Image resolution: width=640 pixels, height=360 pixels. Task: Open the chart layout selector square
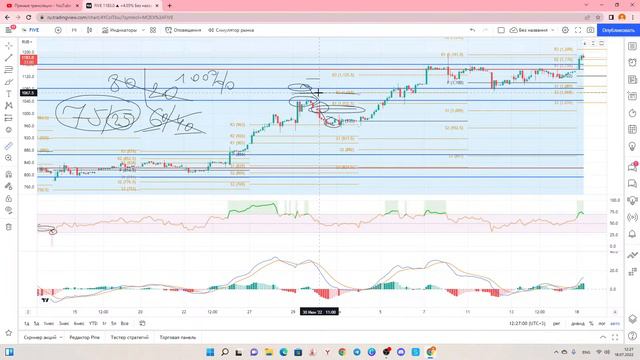point(501,30)
